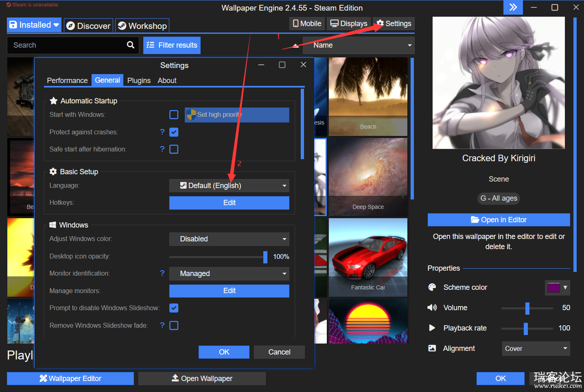Toggle Prompt to disable Windows Slideshow
The height and width of the screenshot is (392, 584).
click(x=174, y=308)
